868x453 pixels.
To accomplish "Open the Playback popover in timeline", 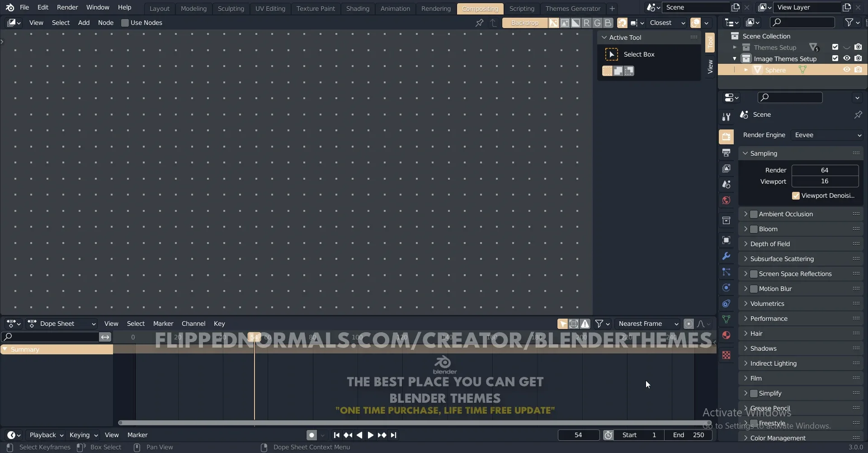I will pyautogui.click(x=46, y=435).
